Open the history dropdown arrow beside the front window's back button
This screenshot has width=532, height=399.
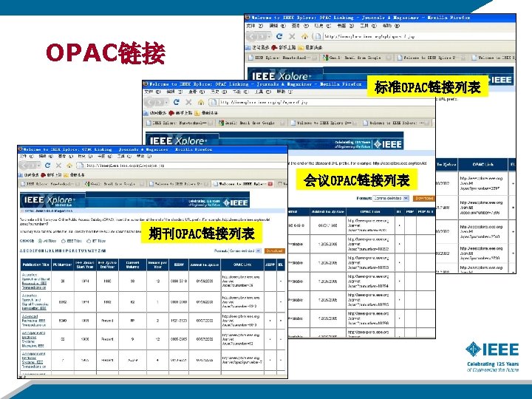(38, 166)
